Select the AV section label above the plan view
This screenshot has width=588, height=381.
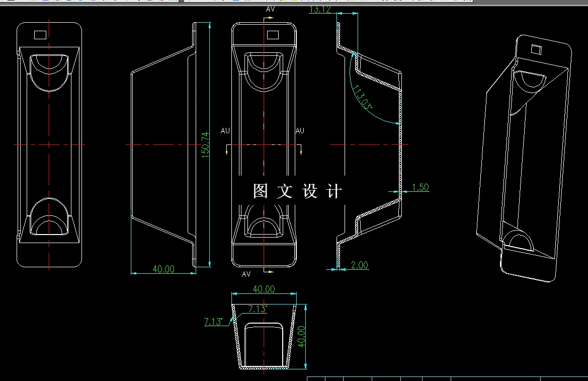click(x=270, y=9)
